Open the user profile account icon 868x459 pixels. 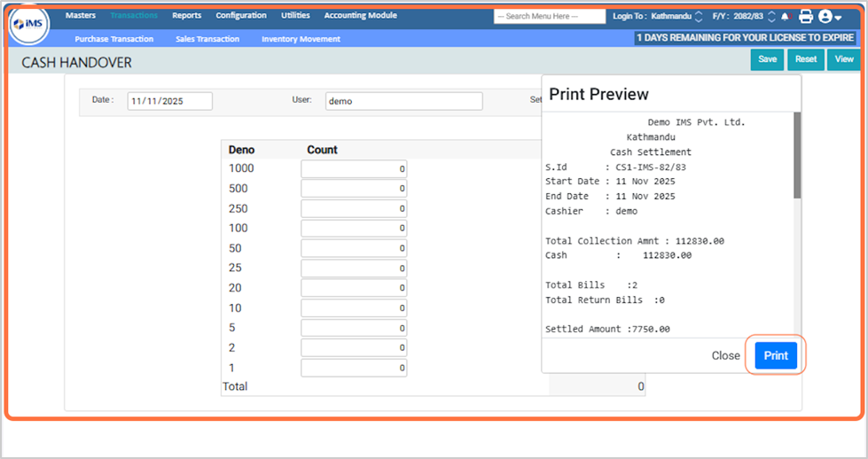tap(829, 16)
